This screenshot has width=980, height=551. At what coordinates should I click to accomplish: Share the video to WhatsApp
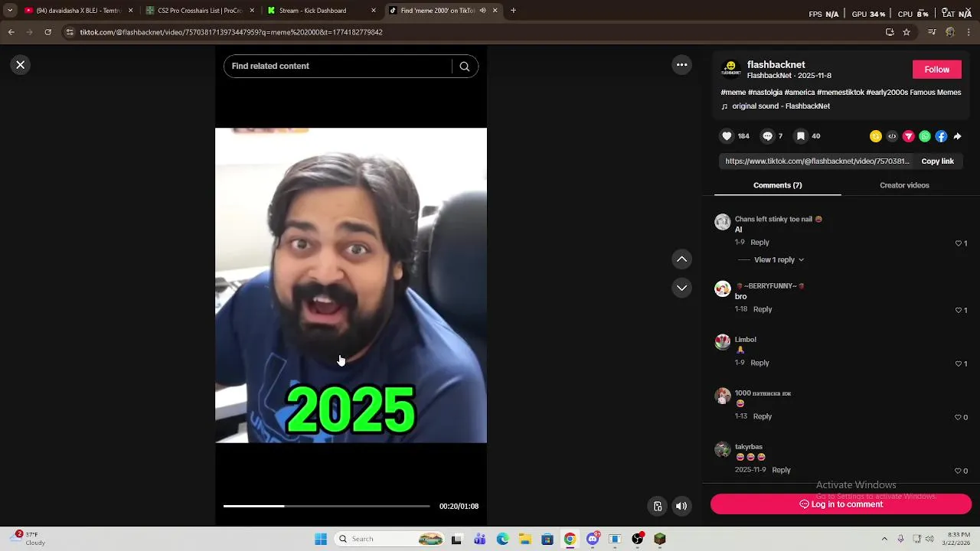pyautogui.click(x=925, y=136)
